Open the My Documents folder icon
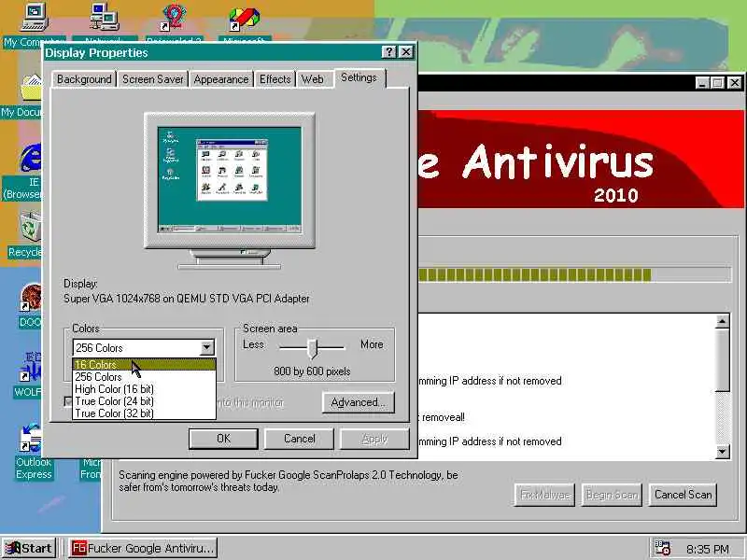 click(x=32, y=87)
